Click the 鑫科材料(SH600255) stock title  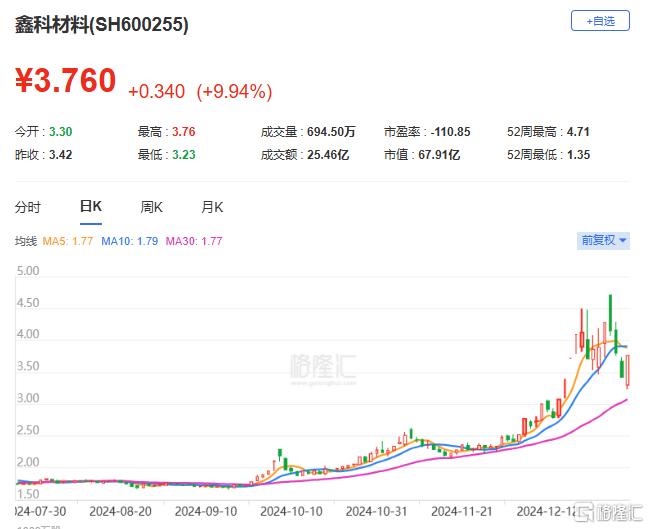click(101, 25)
